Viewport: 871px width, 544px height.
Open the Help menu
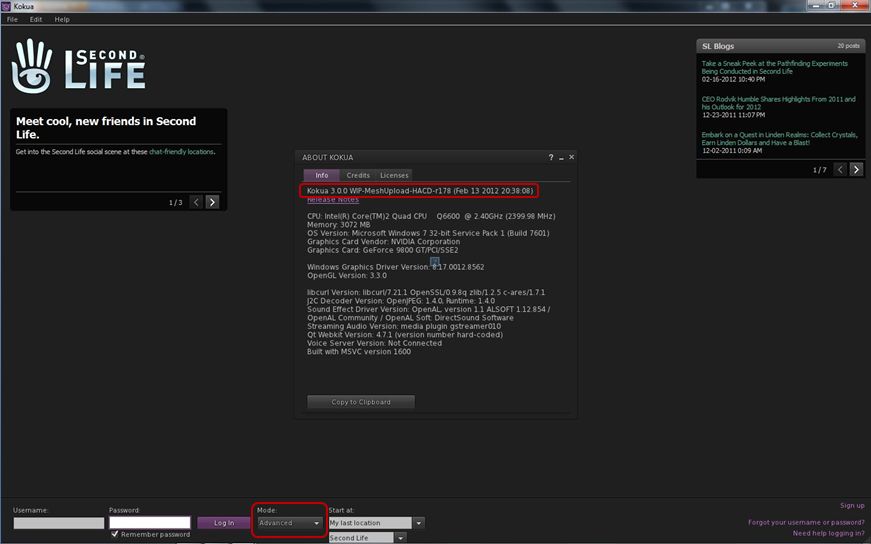click(62, 19)
